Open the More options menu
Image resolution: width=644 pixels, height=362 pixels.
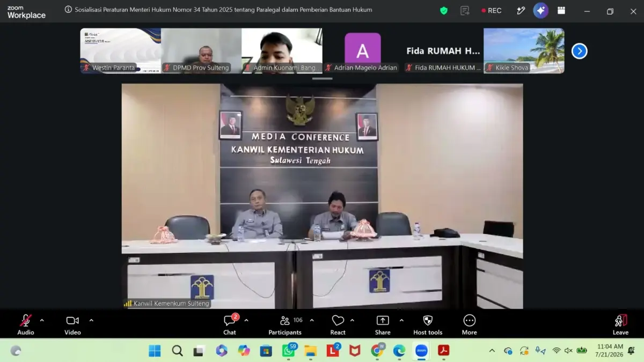pos(469,324)
